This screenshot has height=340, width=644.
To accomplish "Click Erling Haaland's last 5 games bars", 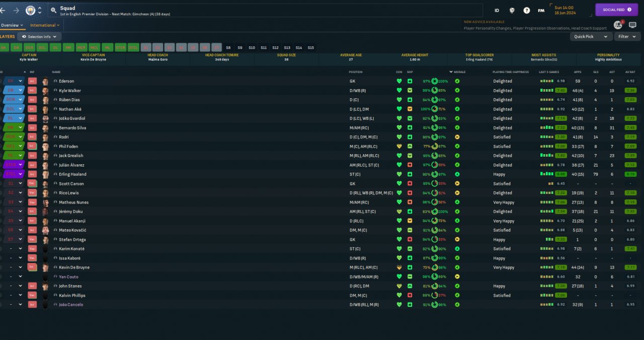I will click(x=546, y=174).
